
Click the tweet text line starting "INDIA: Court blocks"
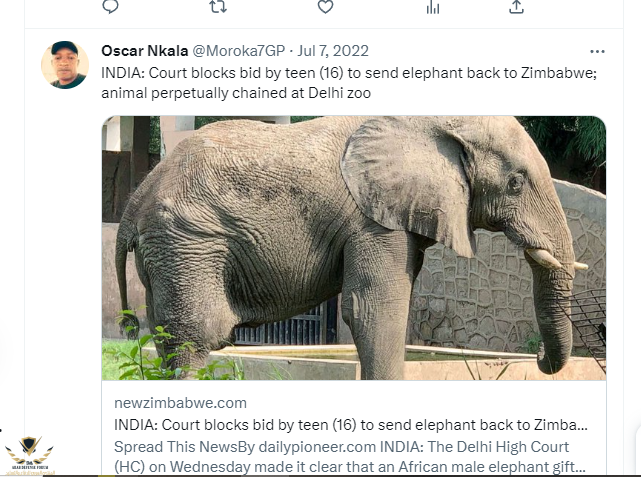pos(348,73)
